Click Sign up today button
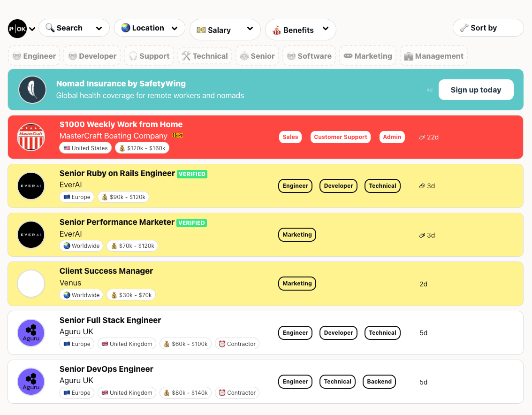Image resolution: width=532 pixels, height=415 pixels. click(x=476, y=90)
